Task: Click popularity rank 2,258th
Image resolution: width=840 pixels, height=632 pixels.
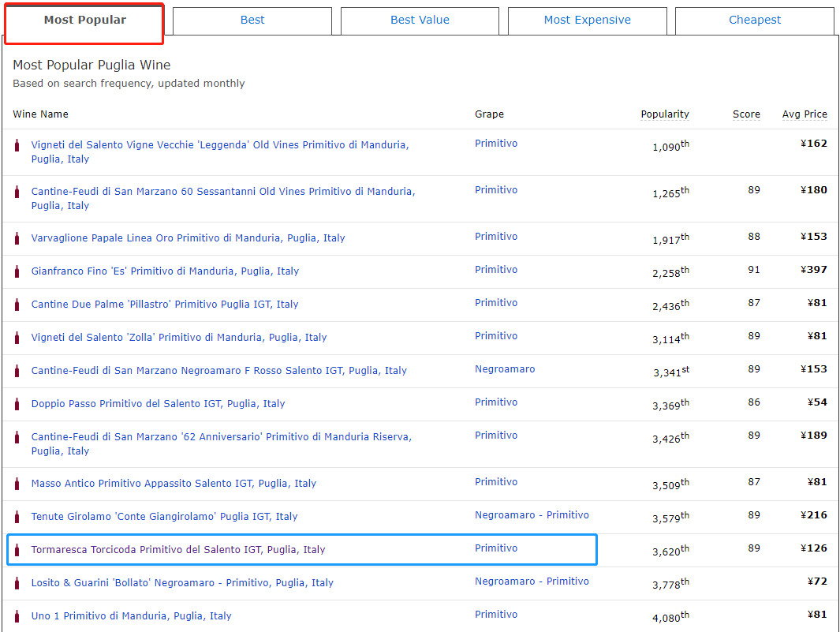Action: pos(670,272)
